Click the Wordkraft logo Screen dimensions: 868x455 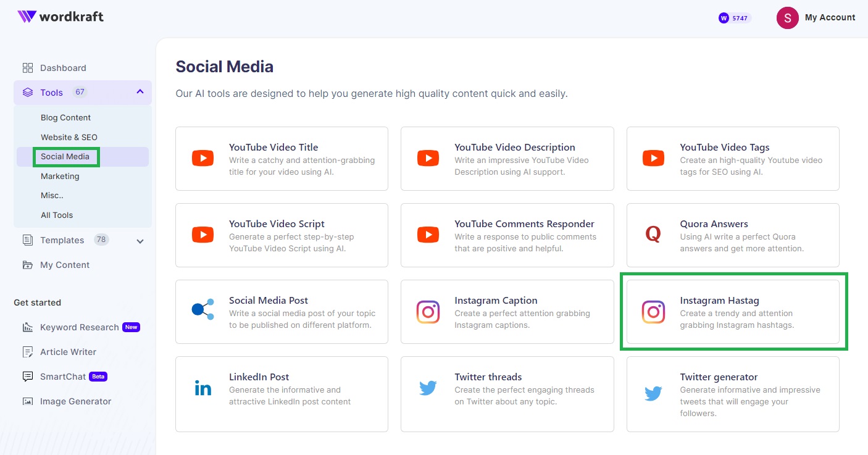(60, 17)
